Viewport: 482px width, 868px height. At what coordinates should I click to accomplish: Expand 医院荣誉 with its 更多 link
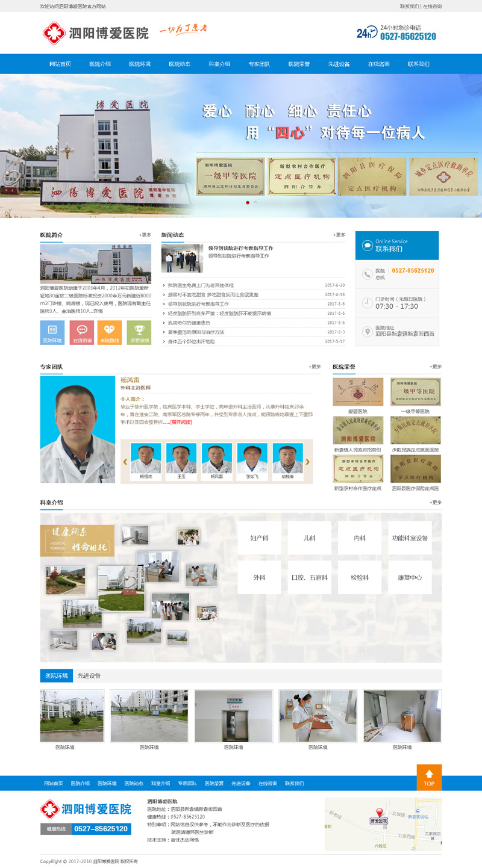tap(435, 367)
